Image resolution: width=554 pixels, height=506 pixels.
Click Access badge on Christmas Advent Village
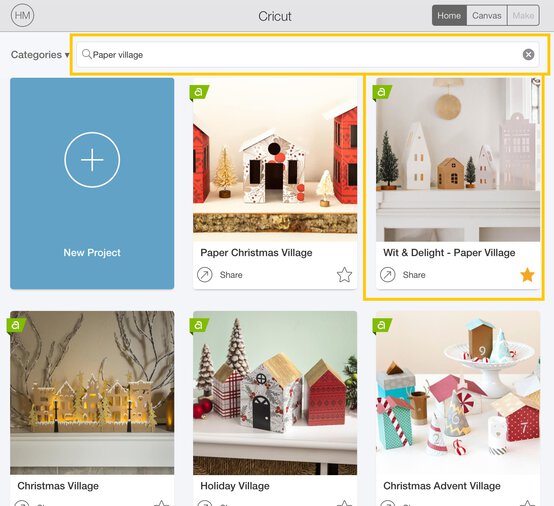click(x=382, y=326)
